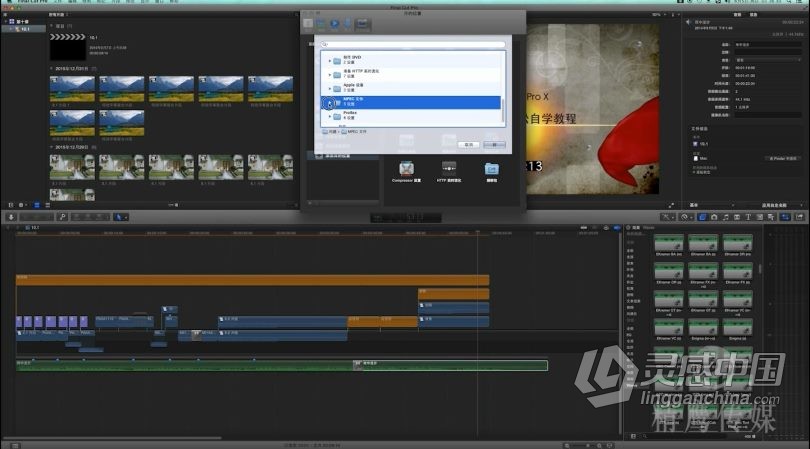Select the first effect preset thumbnail
This screenshot has height=449, width=810.
pos(668,242)
